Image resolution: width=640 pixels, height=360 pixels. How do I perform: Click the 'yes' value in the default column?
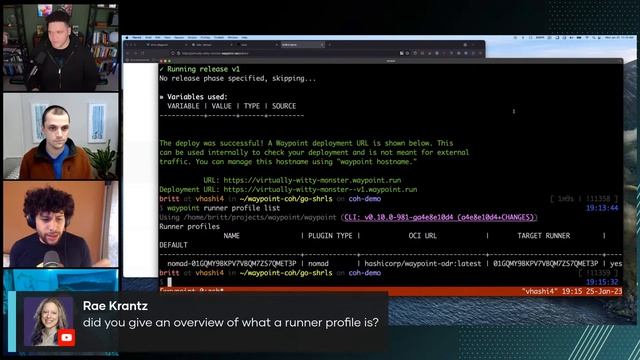click(616, 264)
